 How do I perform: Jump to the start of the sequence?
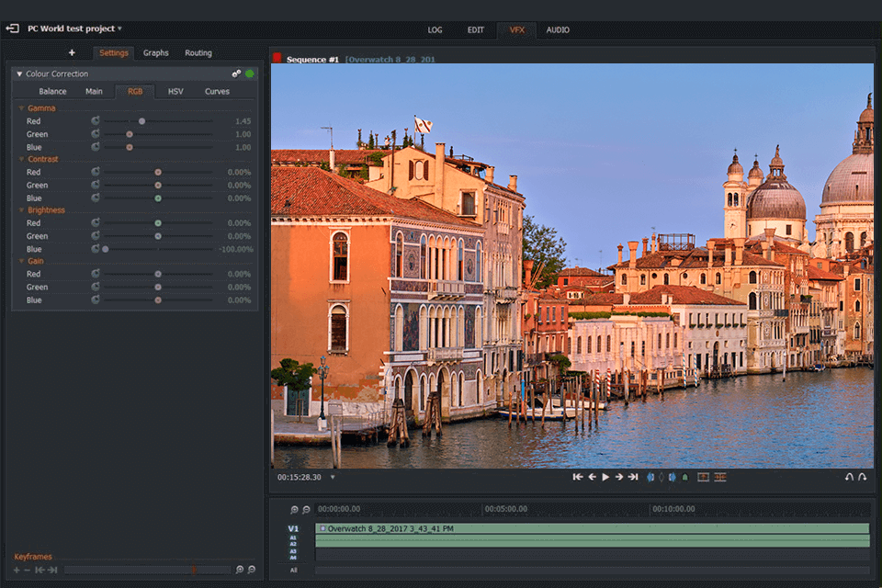click(578, 477)
